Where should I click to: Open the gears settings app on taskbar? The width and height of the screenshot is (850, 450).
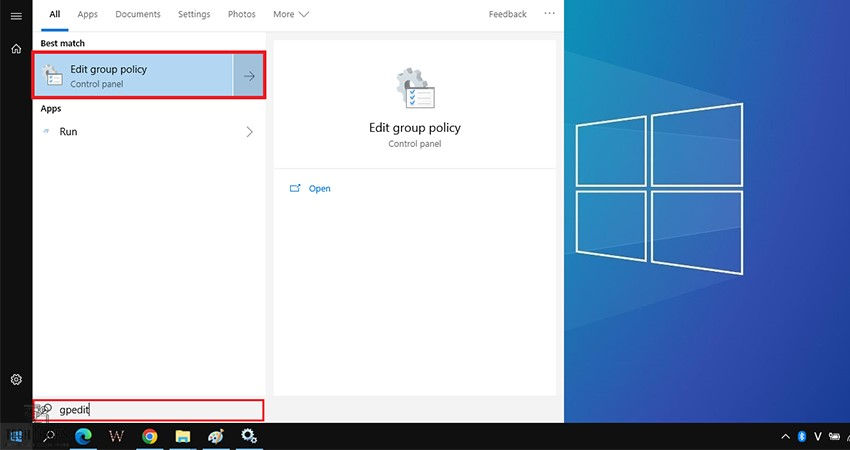[249, 436]
